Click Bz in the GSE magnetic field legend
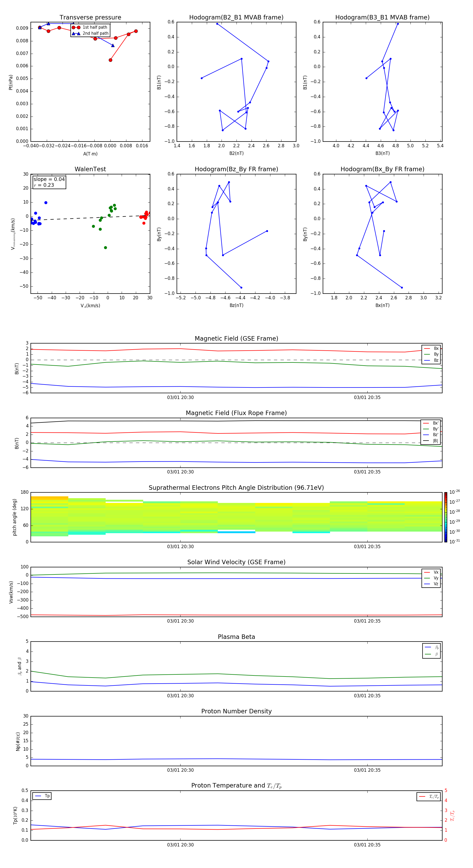Image resolution: width=473 pixels, height=868 pixels. (431, 361)
